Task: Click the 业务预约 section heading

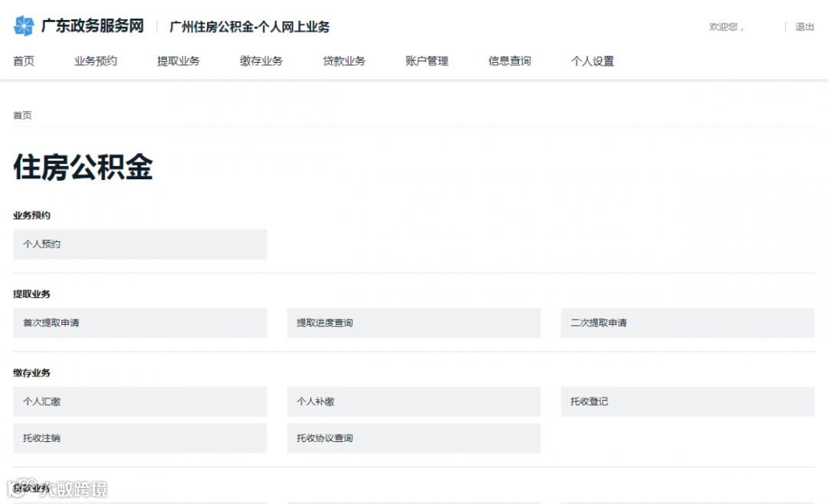Action: pos(31,215)
